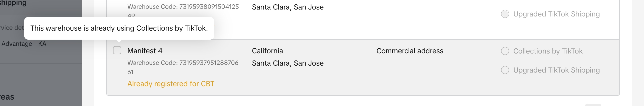Check the Manifest 4 warehouse checkbox

[x=117, y=50]
